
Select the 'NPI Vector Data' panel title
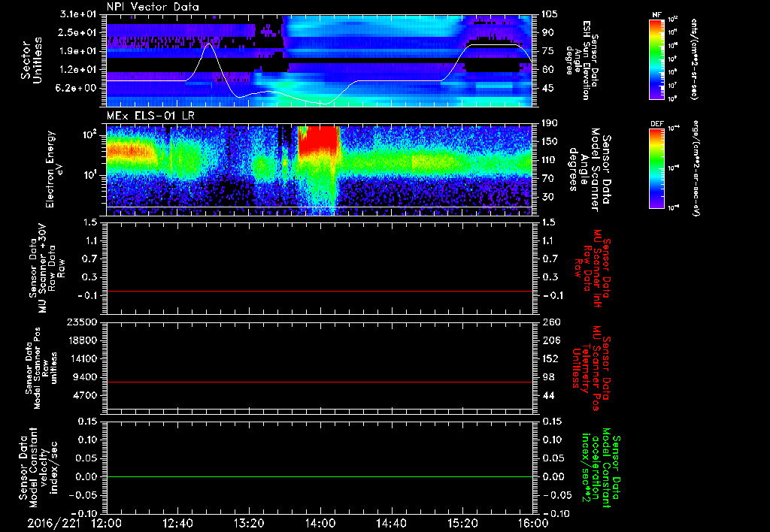[x=153, y=7]
